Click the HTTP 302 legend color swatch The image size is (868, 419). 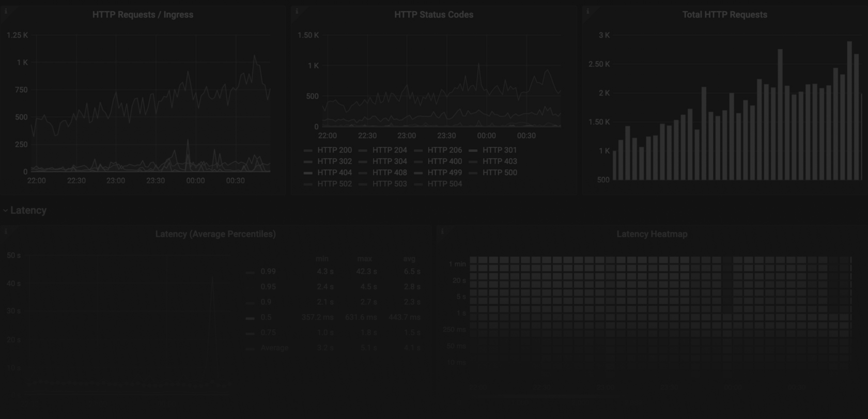(x=308, y=162)
